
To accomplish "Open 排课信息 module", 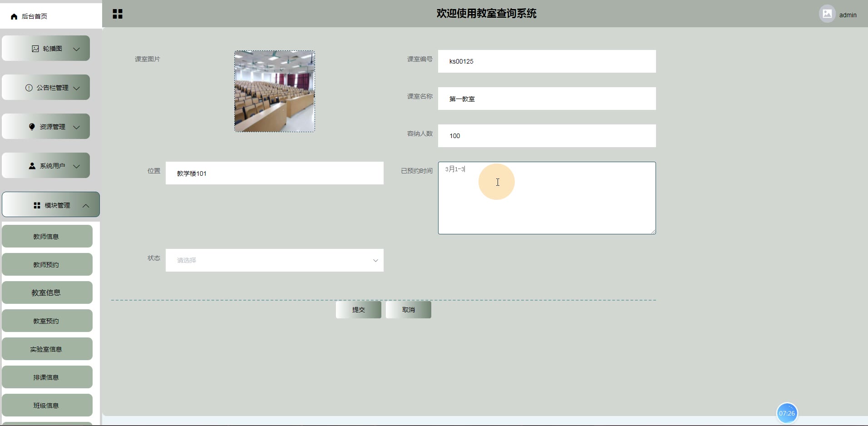I will coord(47,377).
